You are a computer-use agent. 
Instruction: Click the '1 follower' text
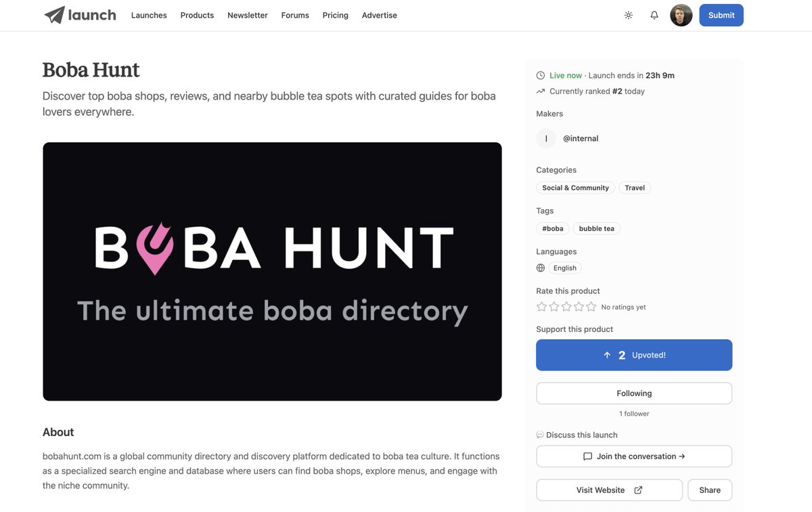[x=634, y=414]
